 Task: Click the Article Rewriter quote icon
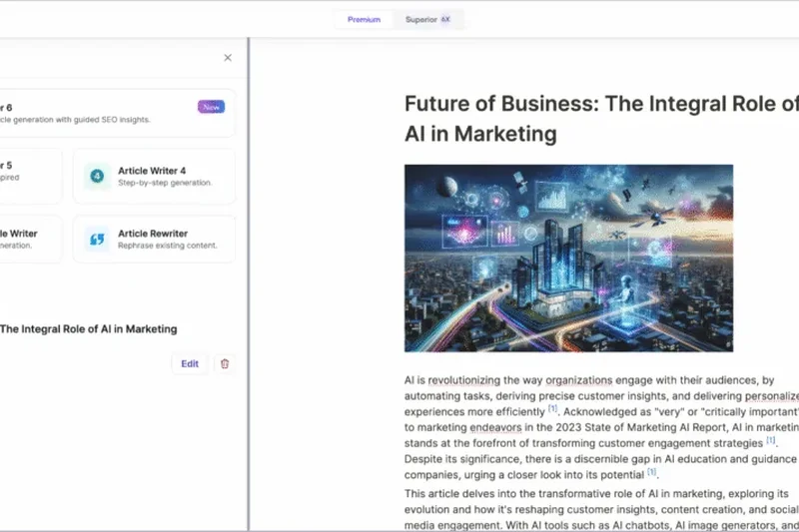click(x=97, y=239)
